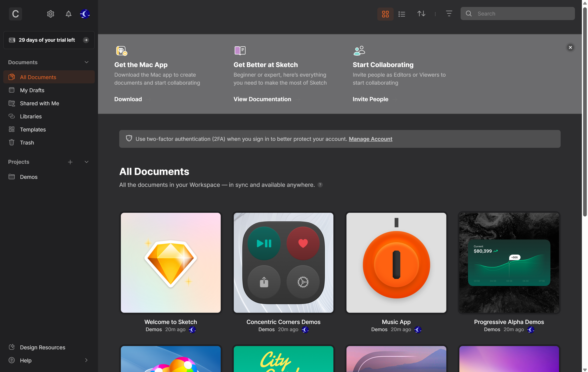Click the Libraries link icon
This screenshot has height=372, width=588.
pos(11,116)
